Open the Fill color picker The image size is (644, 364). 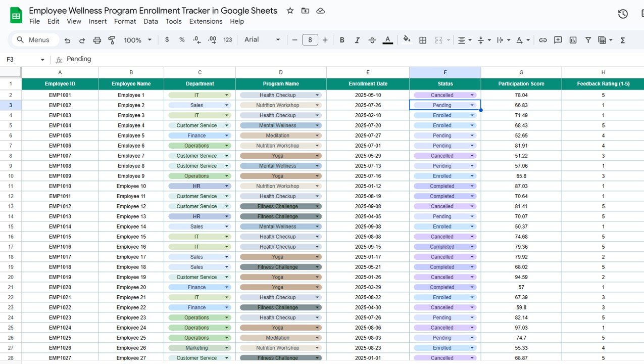(407, 40)
